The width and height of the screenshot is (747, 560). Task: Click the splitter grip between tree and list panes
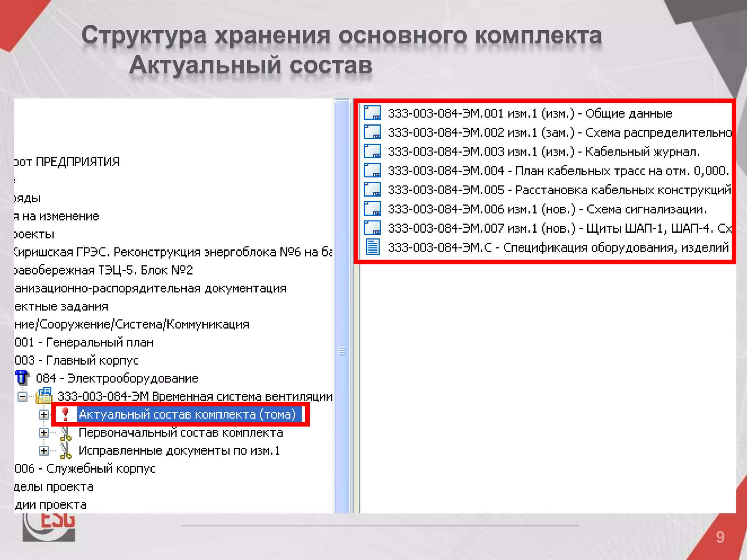pos(342,351)
